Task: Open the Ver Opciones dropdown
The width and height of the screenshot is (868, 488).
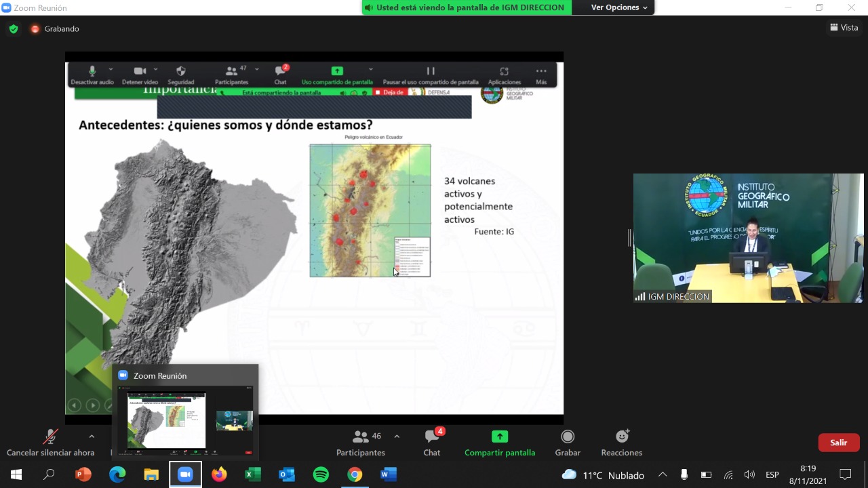Action: click(619, 7)
